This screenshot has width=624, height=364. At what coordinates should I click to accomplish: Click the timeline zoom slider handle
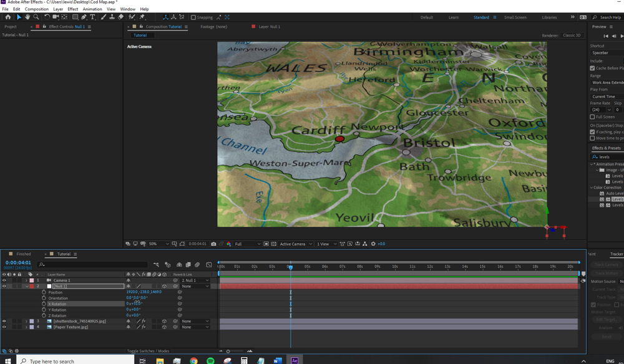[x=228, y=352]
